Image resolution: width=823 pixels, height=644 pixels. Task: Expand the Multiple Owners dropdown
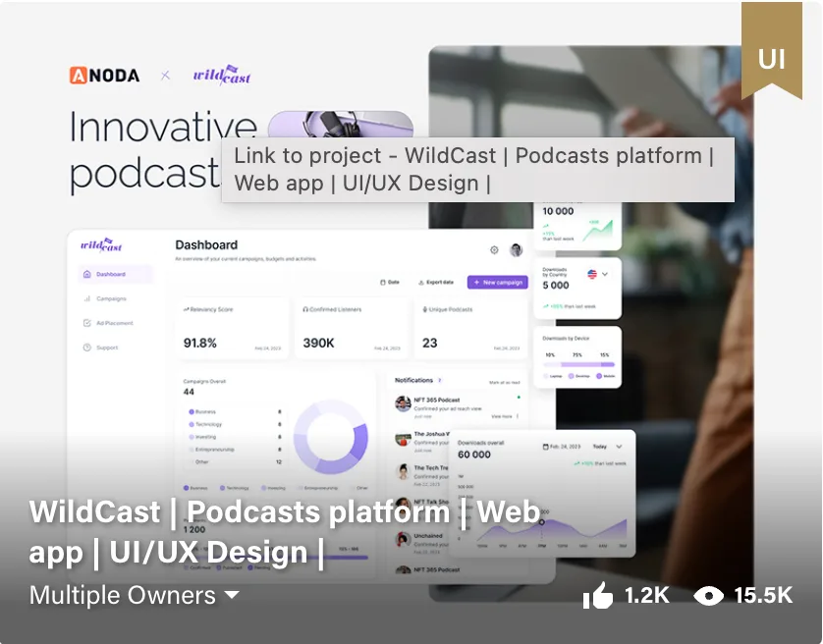coord(135,595)
